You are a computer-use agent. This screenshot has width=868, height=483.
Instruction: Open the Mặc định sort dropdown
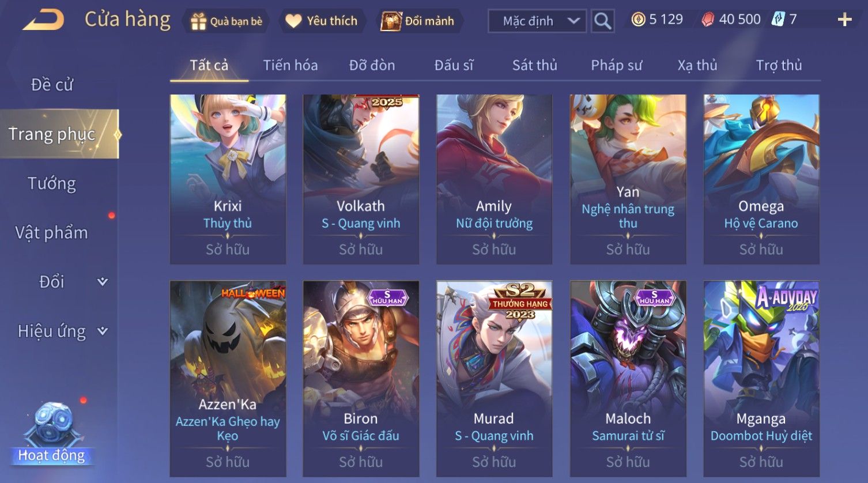click(x=537, y=21)
